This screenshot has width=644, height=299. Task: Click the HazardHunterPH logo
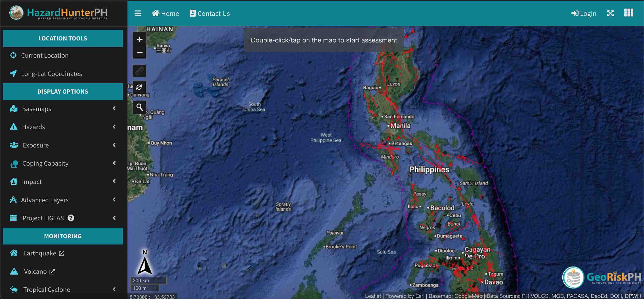[59, 13]
